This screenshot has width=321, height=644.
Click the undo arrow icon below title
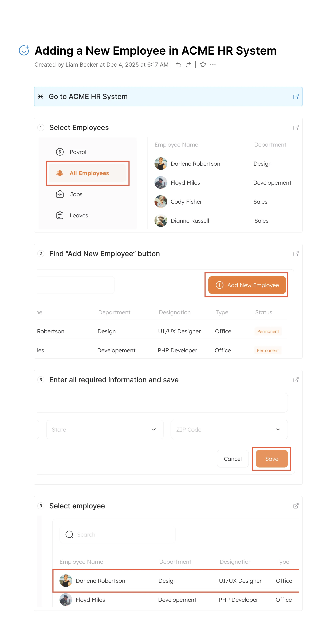pos(178,64)
